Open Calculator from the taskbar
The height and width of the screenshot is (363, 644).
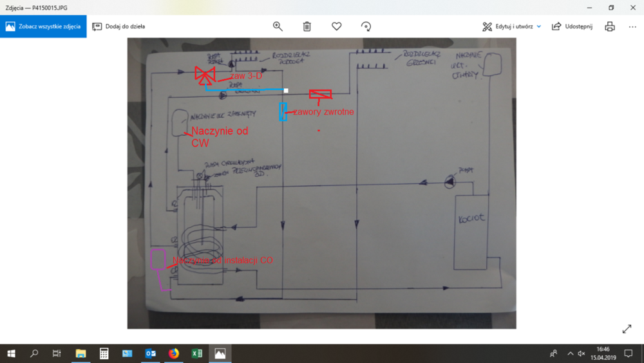104,353
